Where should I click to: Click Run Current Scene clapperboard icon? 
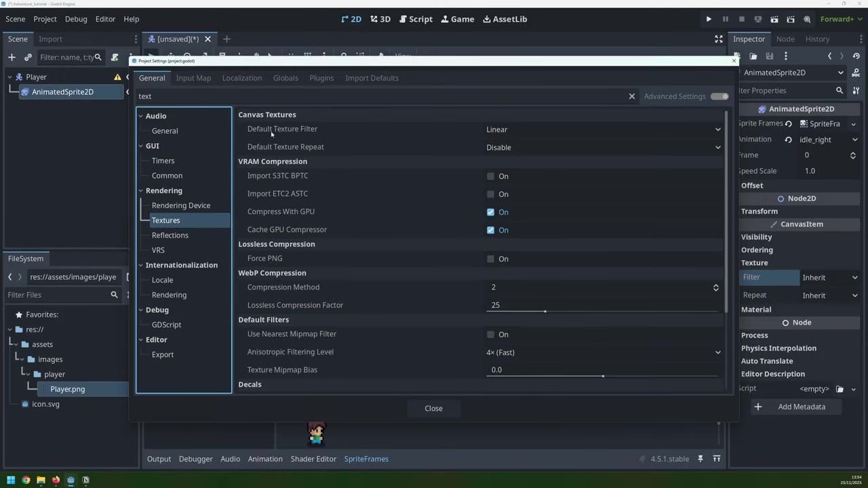[774, 19]
